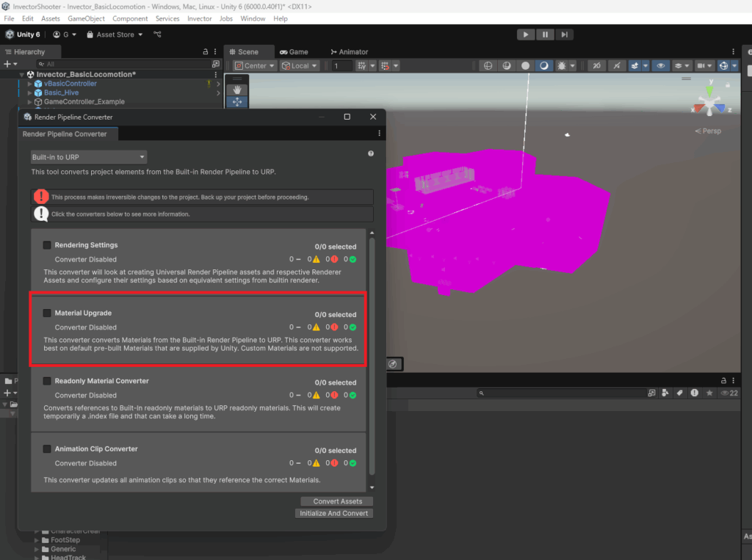Click the Render Pipeline Converter help icon

click(x=371, y=153)
